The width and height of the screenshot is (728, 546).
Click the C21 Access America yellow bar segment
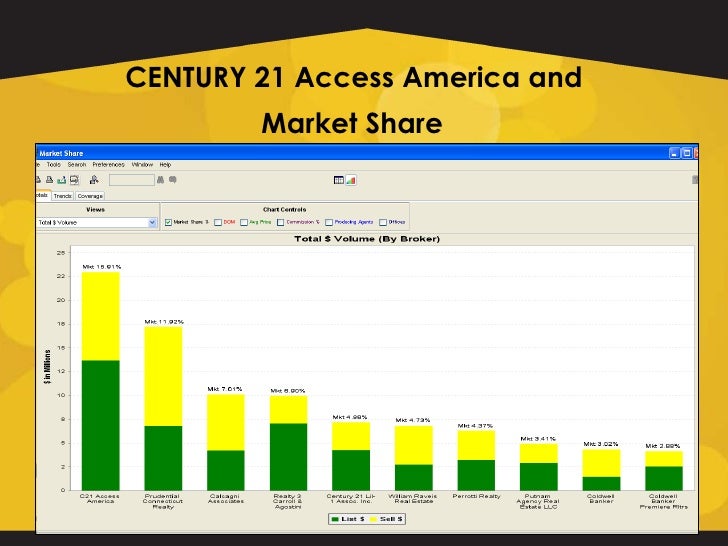point(101,316)
